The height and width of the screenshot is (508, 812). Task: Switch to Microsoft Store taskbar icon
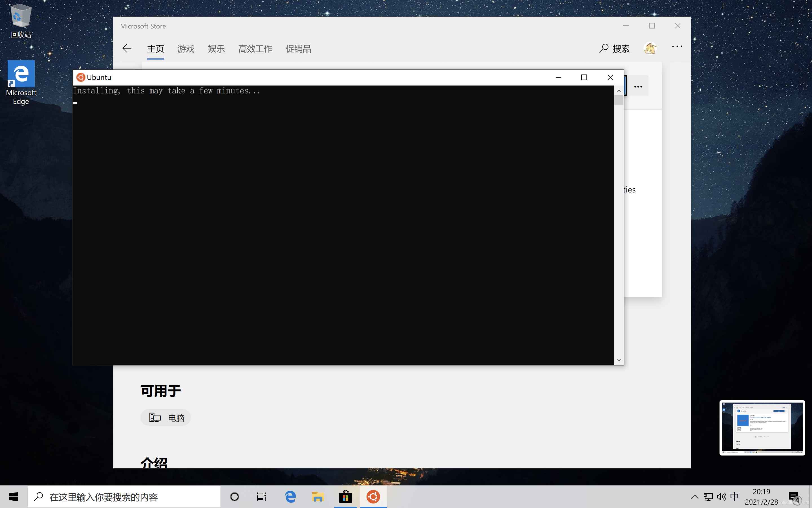tap(345, 497)
